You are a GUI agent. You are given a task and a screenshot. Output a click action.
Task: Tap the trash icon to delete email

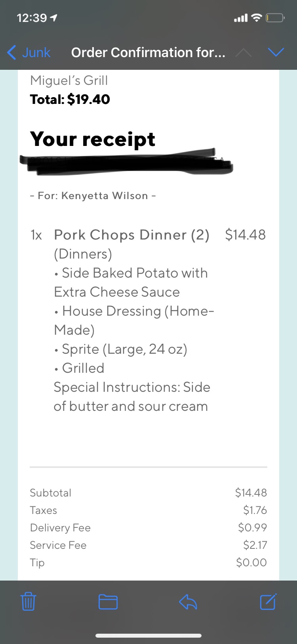[28, 602]
